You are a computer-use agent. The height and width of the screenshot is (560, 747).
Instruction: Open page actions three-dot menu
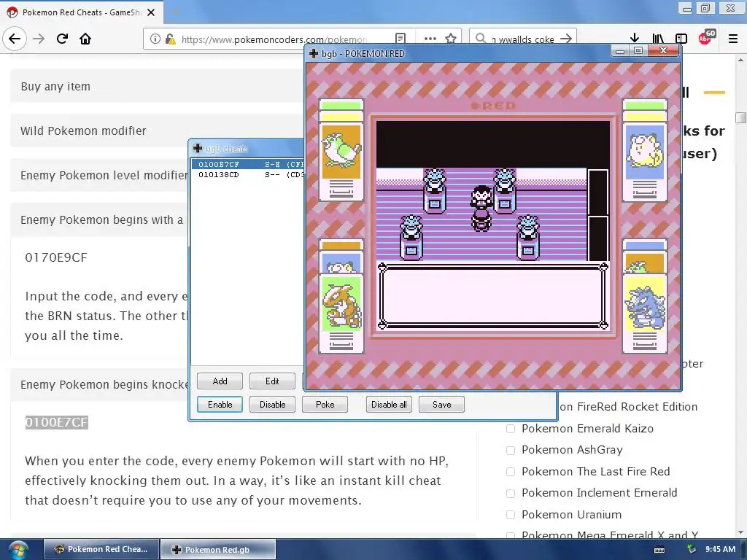point(430,39)
